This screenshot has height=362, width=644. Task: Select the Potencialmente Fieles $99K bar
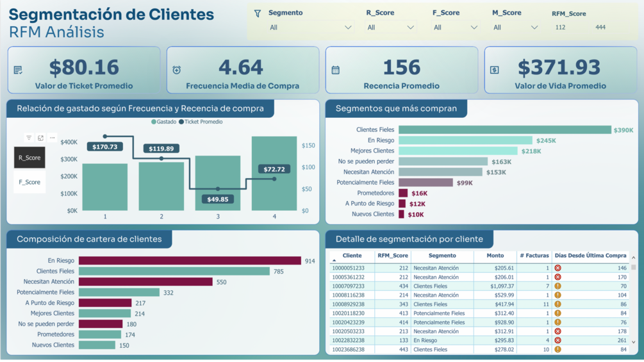(x=425, y=183)
